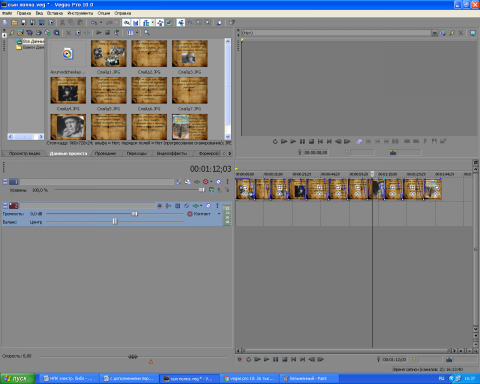The height and width of the screenshot is (384, 480).
Task: Click the last colorful clip on video track
Action: click(x=433, y=189)
